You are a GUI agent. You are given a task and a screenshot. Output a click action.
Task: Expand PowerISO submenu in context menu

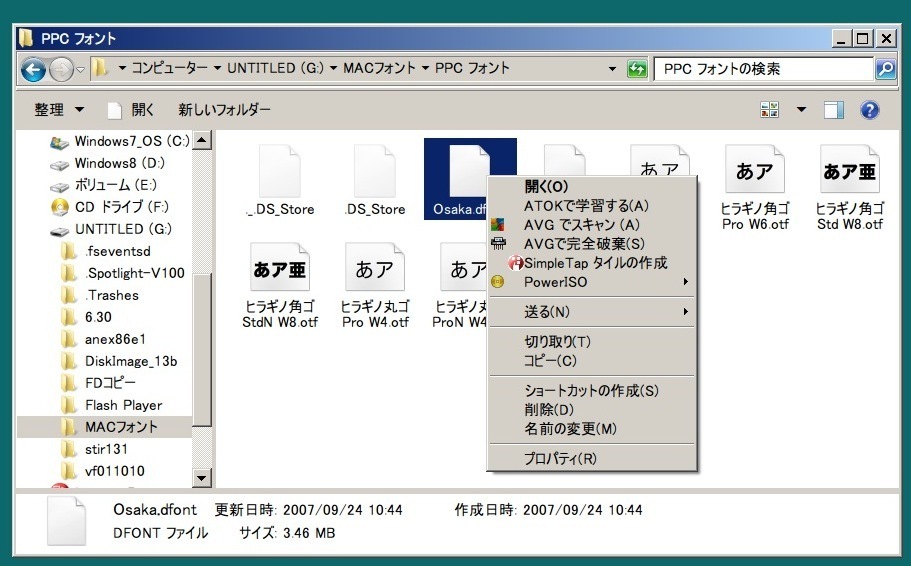pos(590,282)
